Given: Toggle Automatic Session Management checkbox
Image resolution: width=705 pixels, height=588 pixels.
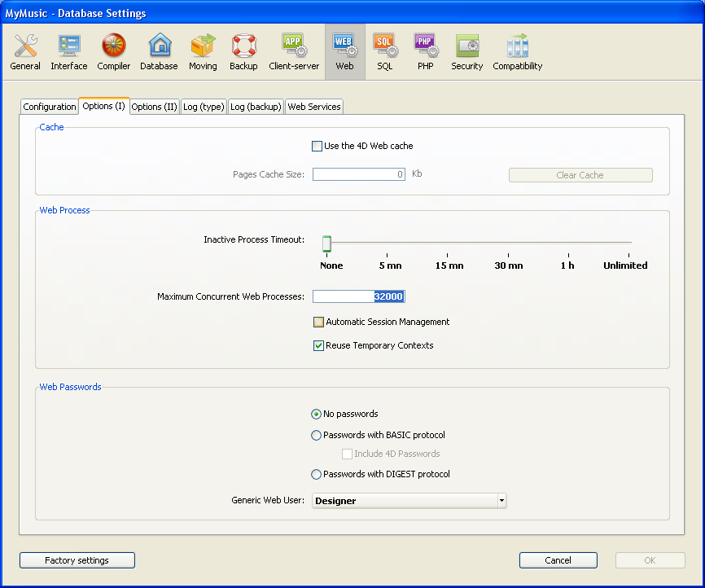Looking at the screenshot, I should pyautogui.click(x=319, y=323).
